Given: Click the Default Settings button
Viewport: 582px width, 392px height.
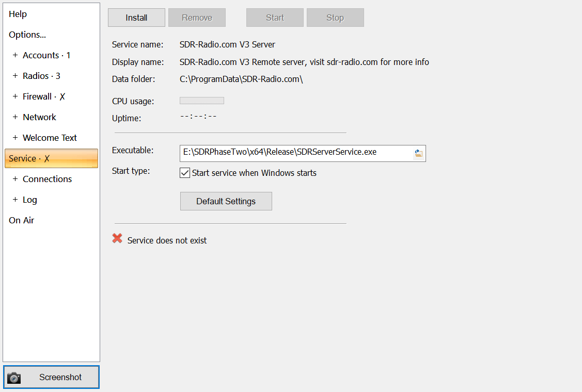Looking at the screenshot, I should tap(226, 201).
